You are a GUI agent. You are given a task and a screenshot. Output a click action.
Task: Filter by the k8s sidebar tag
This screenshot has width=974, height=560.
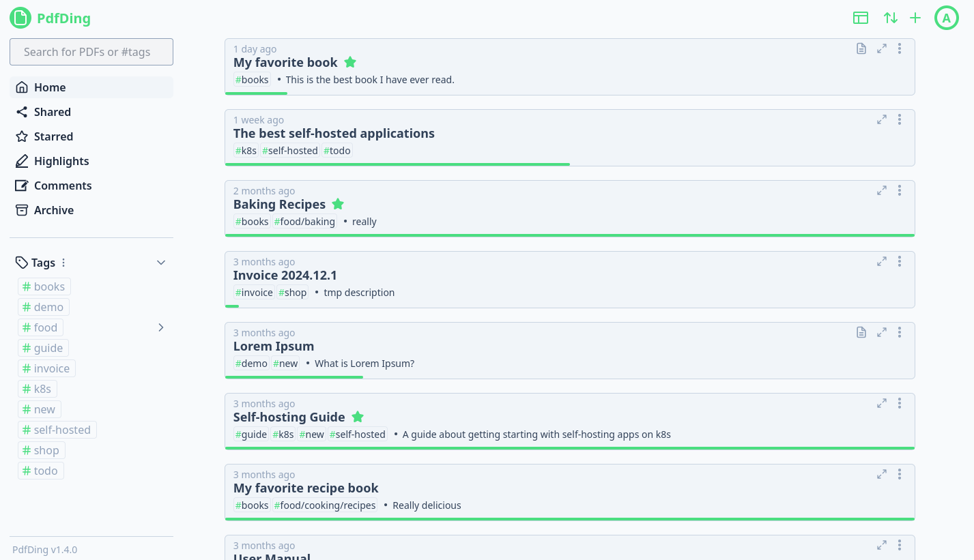tap(38, 389)
